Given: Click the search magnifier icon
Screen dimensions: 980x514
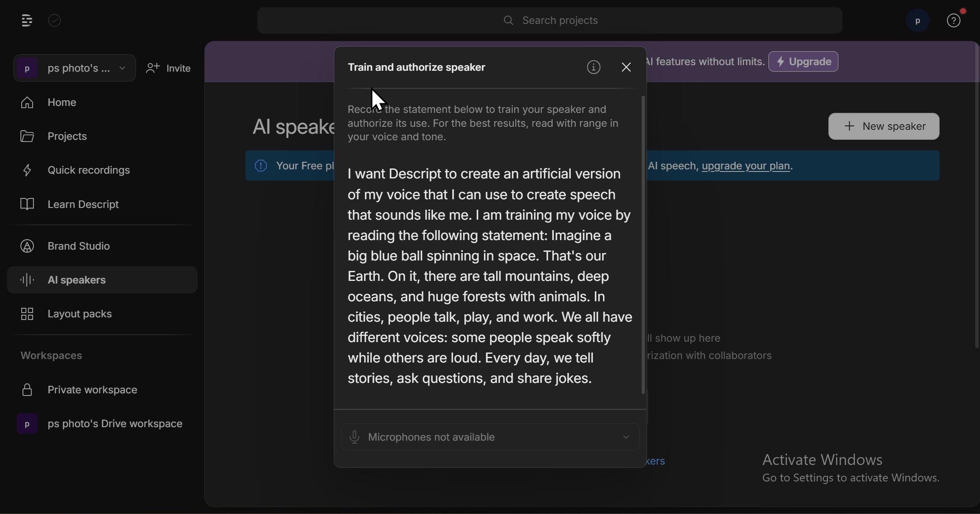Looking at the screenshot, I should pos(508,20).
